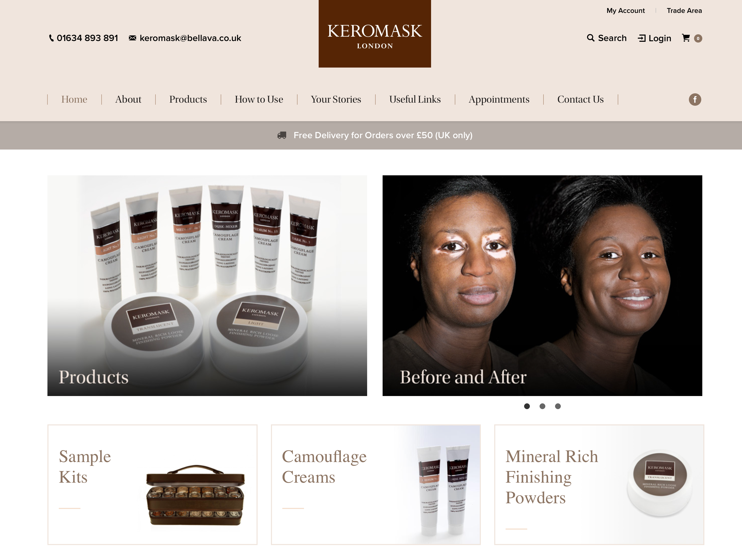Open the Before and After banner image

542,285
